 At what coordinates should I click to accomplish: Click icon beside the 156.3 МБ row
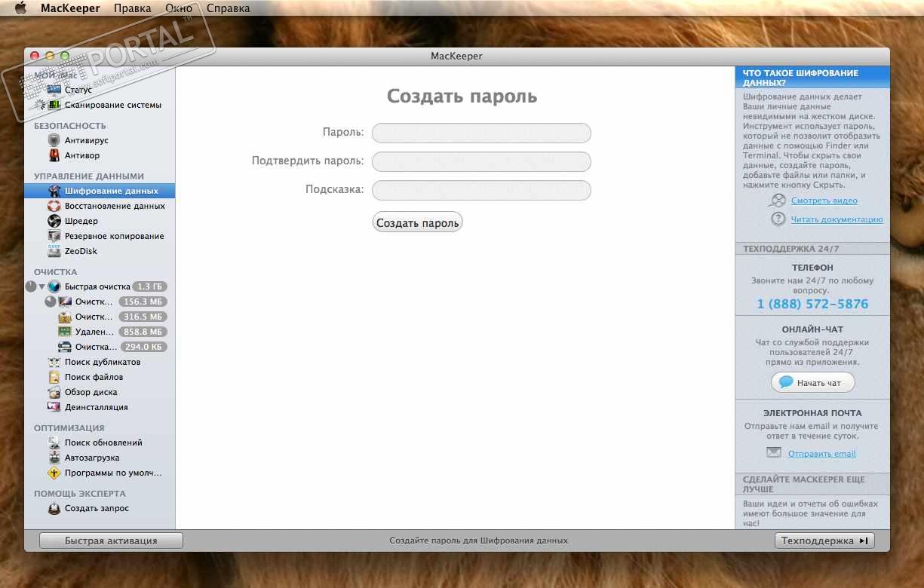click(65, 302)
